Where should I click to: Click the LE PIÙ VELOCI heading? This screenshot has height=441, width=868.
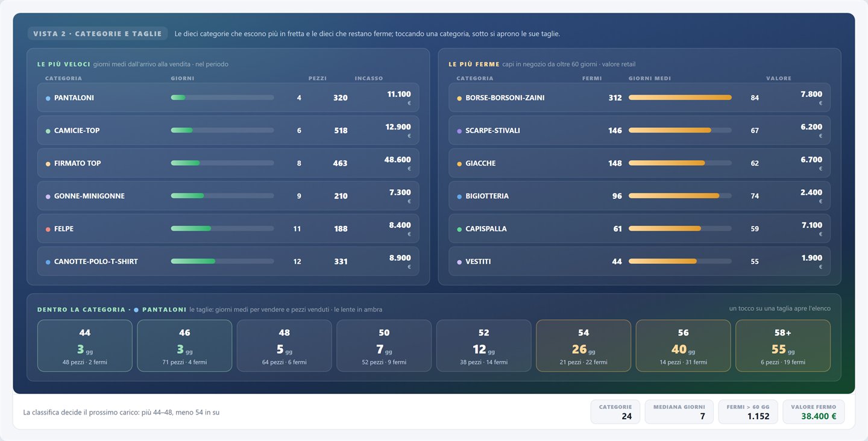(64, 64)
